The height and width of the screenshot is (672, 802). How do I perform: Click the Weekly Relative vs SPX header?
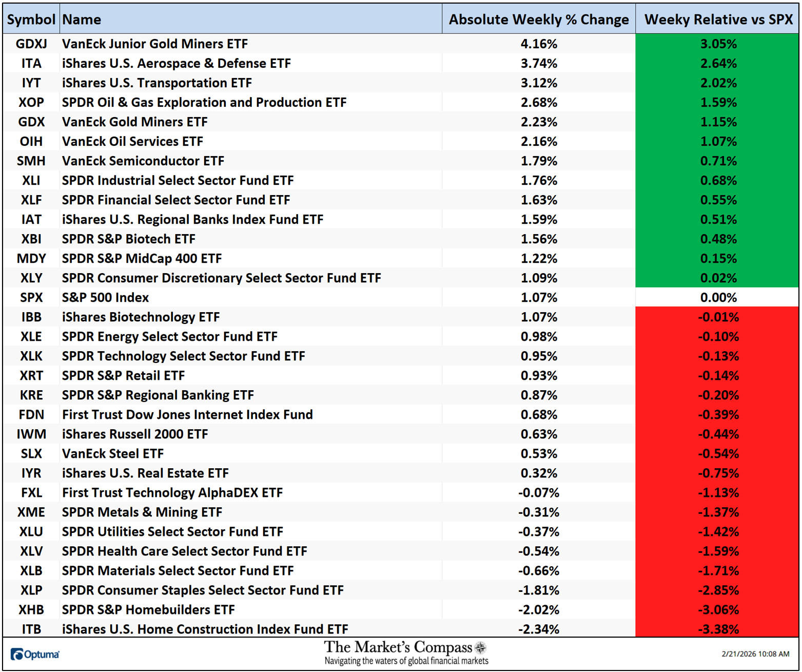click(x=718, y=20)
